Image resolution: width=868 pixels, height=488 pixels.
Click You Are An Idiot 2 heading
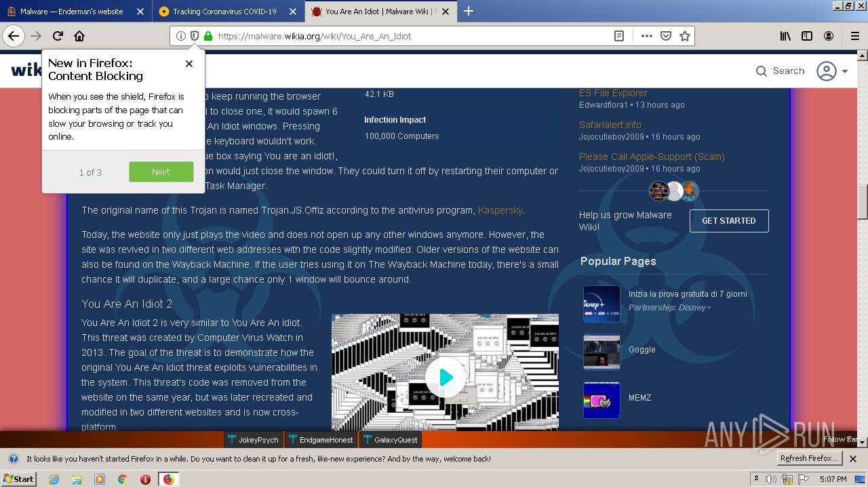(x=127, y=304)
